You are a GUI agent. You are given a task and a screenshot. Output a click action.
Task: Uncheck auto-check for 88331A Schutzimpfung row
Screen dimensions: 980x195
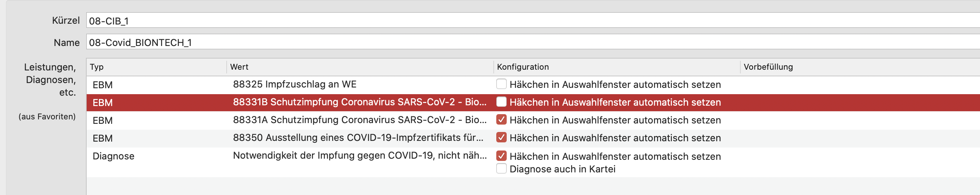(x=501, y=120)
